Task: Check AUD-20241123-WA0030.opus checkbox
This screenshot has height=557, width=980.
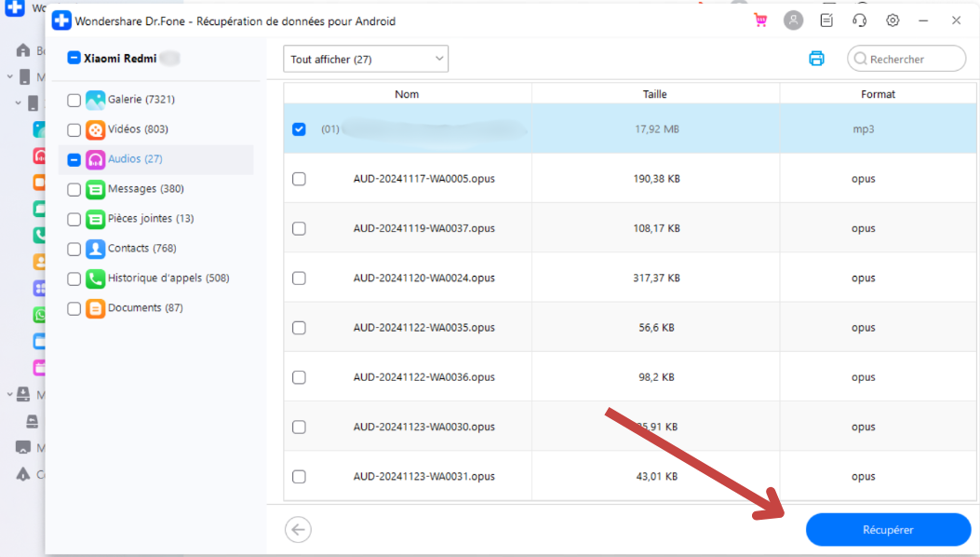Action: click(299, 427)
